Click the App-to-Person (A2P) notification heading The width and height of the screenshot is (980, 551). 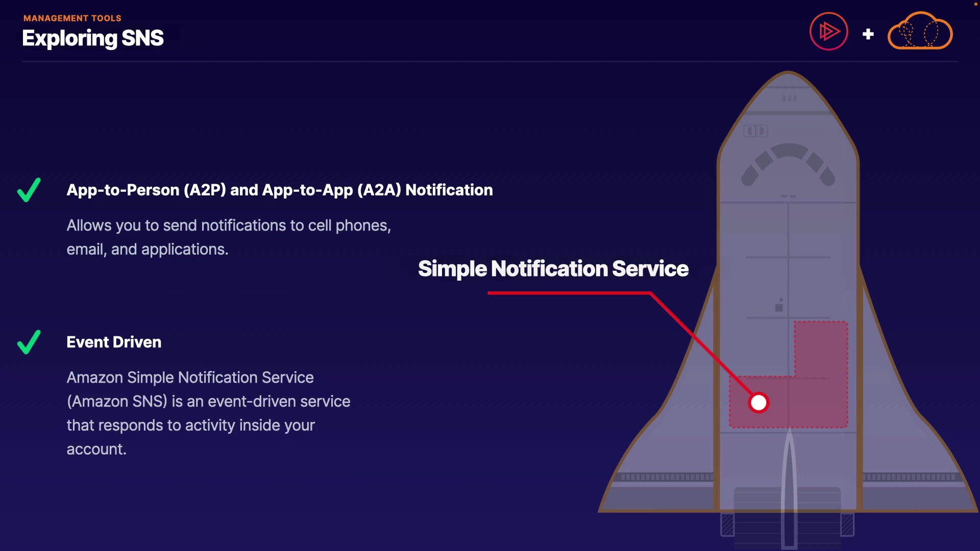click(x=280, y=190)
